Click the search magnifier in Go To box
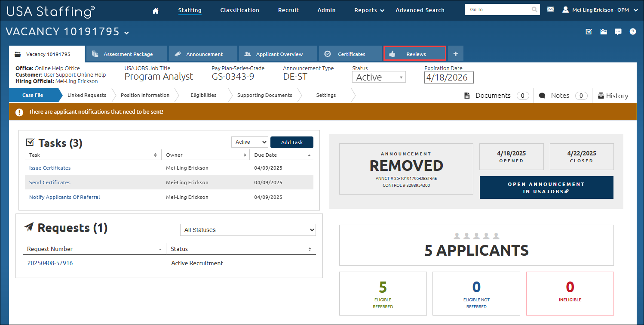Screen dimensions: 644x325 click(x=534, y=9)
